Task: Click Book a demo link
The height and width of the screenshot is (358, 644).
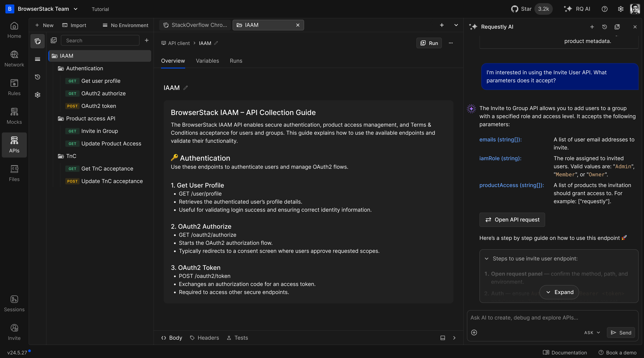Action: (x=617, y=352)
